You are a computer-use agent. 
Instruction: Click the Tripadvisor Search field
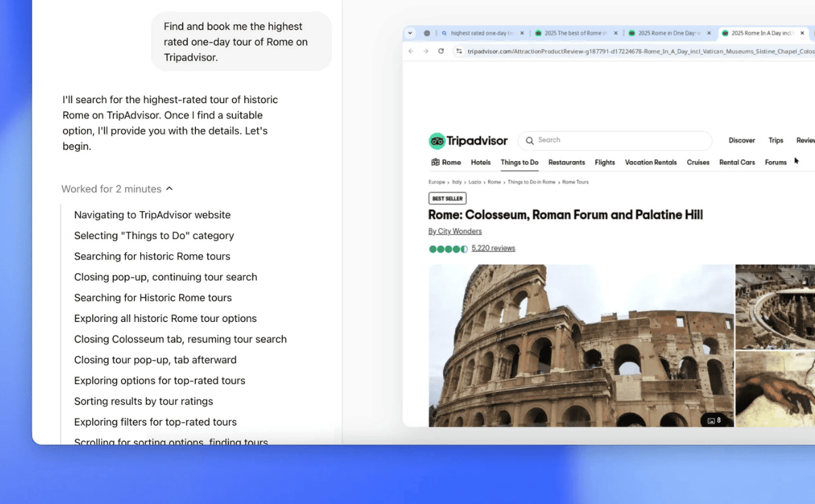point(615,140)
